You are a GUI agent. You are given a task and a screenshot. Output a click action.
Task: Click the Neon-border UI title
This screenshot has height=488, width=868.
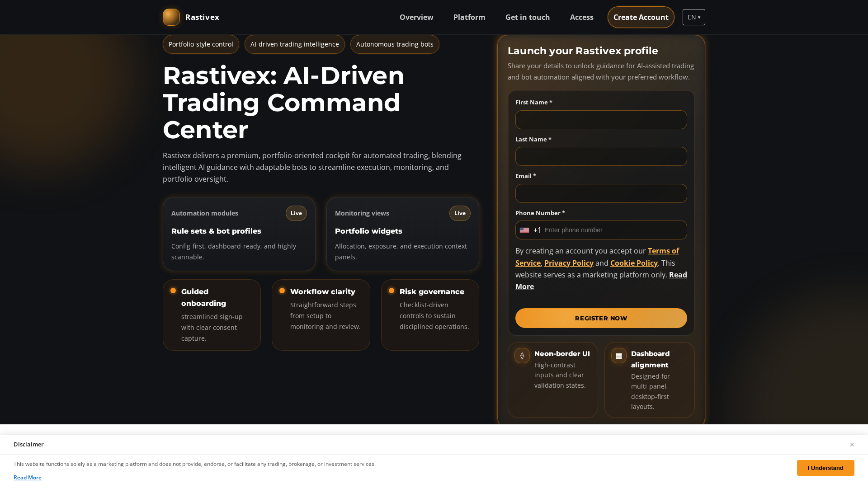pos(562,354)
